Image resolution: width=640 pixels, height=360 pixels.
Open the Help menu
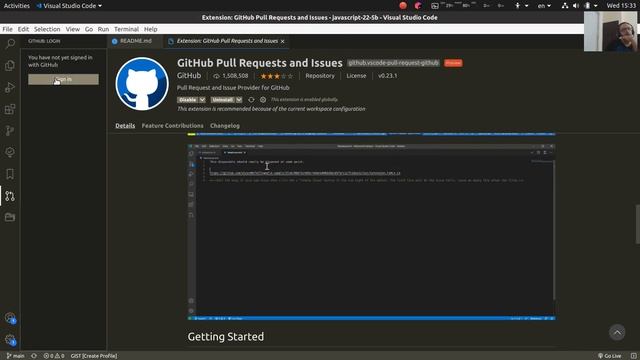point(151,29)
